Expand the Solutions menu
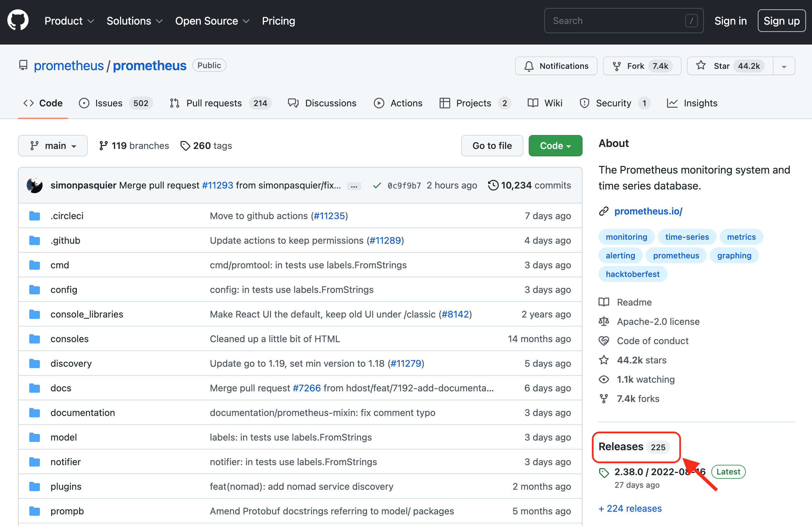Screen dimensions: 812x526 [134, 21]
